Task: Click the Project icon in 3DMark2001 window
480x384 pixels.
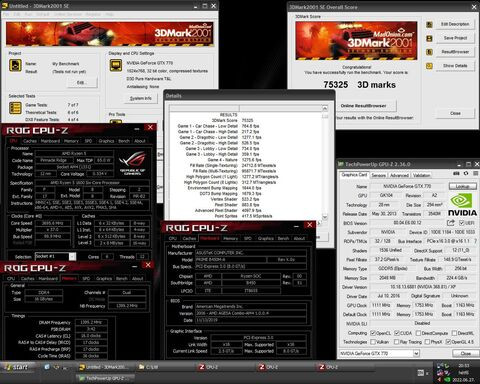Action: (x=15, y=65)
